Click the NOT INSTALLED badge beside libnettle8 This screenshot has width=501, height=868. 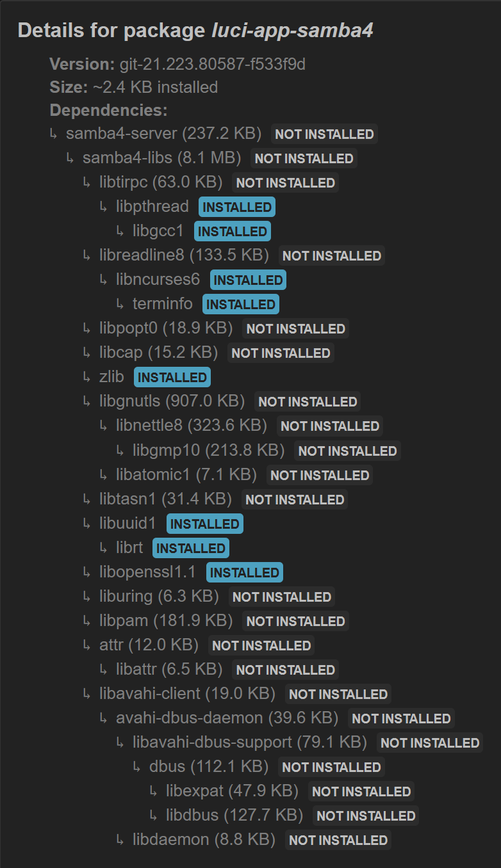[x=331, y=426]
